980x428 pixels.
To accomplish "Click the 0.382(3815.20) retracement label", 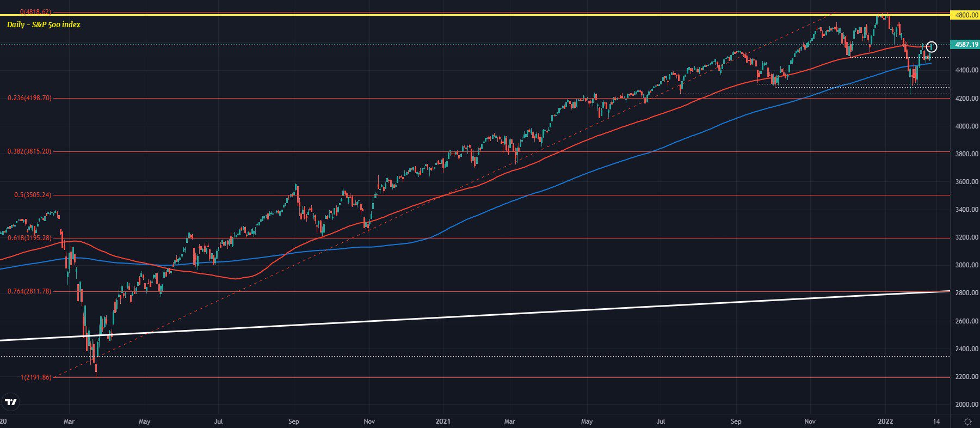I will tap(29, 151).
